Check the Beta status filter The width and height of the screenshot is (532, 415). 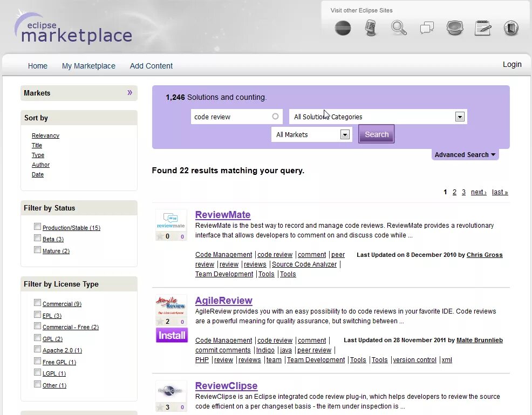(37, 238)
